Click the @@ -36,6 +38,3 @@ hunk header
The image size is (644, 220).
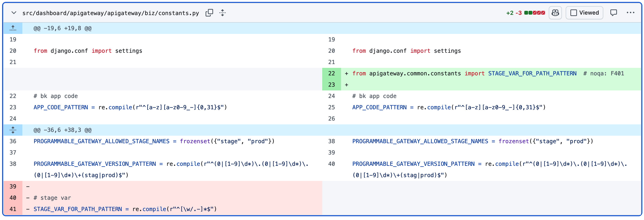pyautogui.click(x=63, y=130)
